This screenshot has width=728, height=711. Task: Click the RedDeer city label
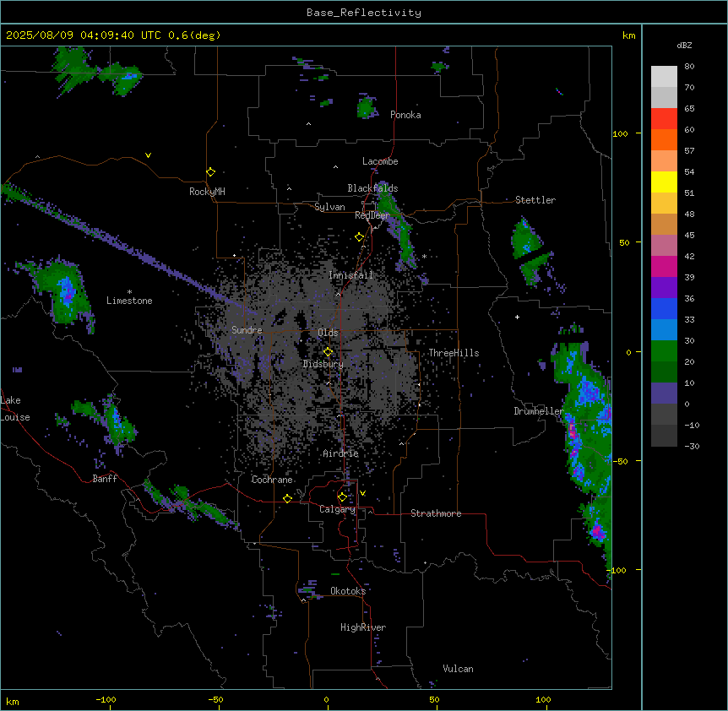372,215
